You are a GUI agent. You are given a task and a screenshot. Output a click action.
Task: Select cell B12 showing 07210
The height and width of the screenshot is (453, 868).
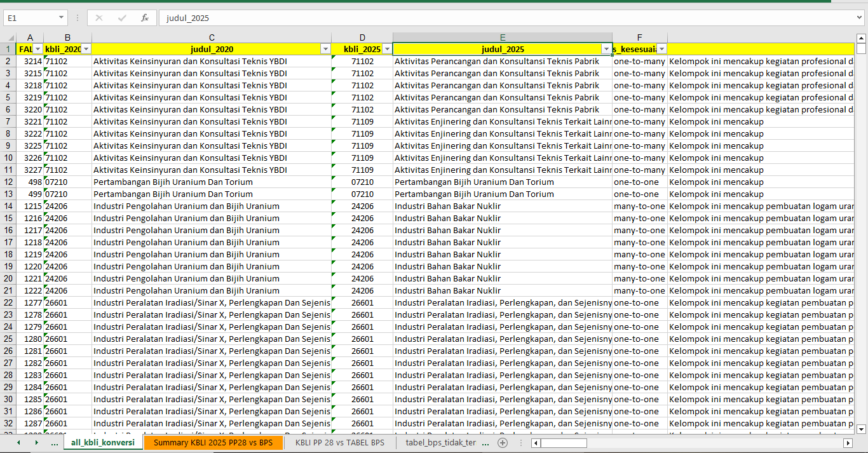click(x=67, y=182)
